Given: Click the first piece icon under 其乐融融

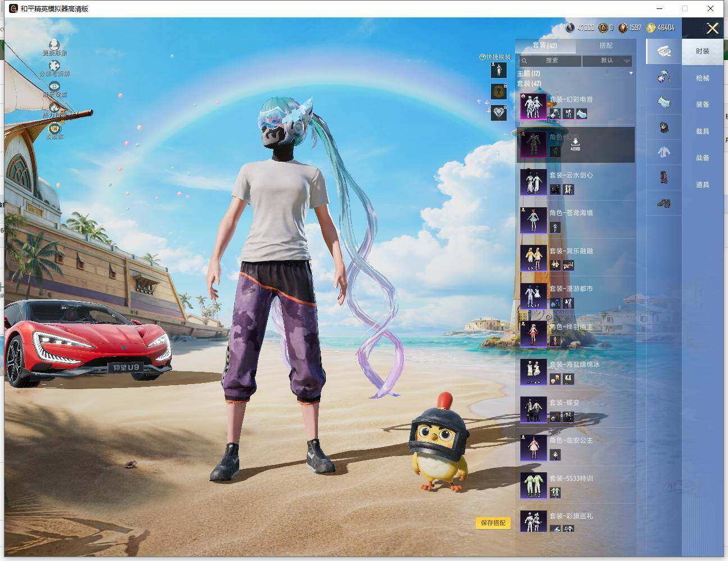Looking at the screenshot, I should (555, 266).
